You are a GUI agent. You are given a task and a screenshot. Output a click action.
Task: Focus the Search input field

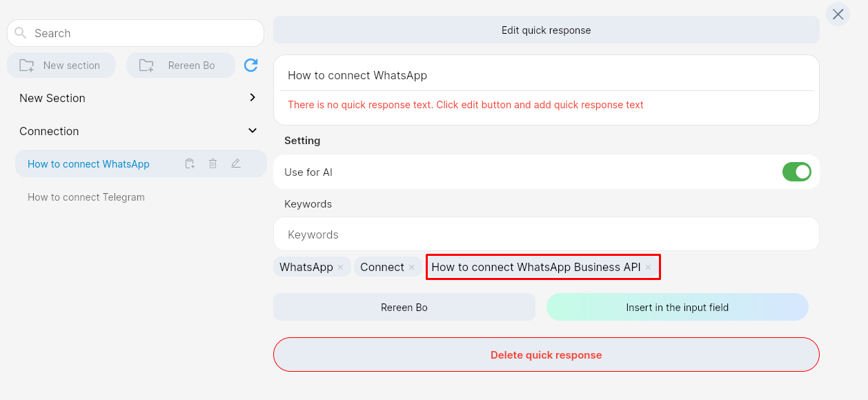point(135,33)
